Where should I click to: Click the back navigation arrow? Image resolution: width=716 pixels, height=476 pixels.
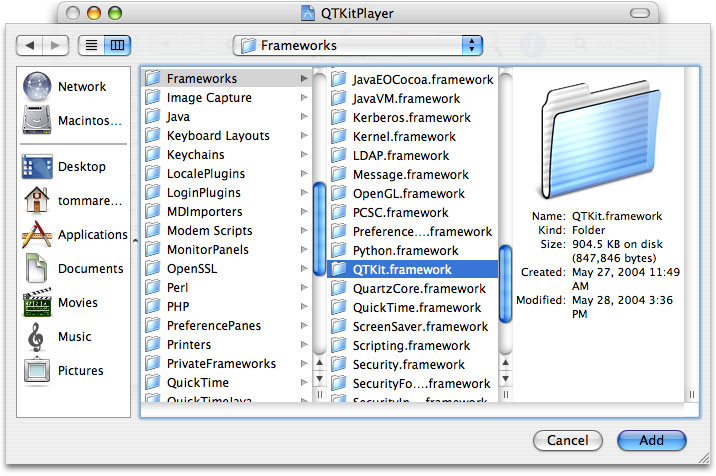tap(30, 45)
